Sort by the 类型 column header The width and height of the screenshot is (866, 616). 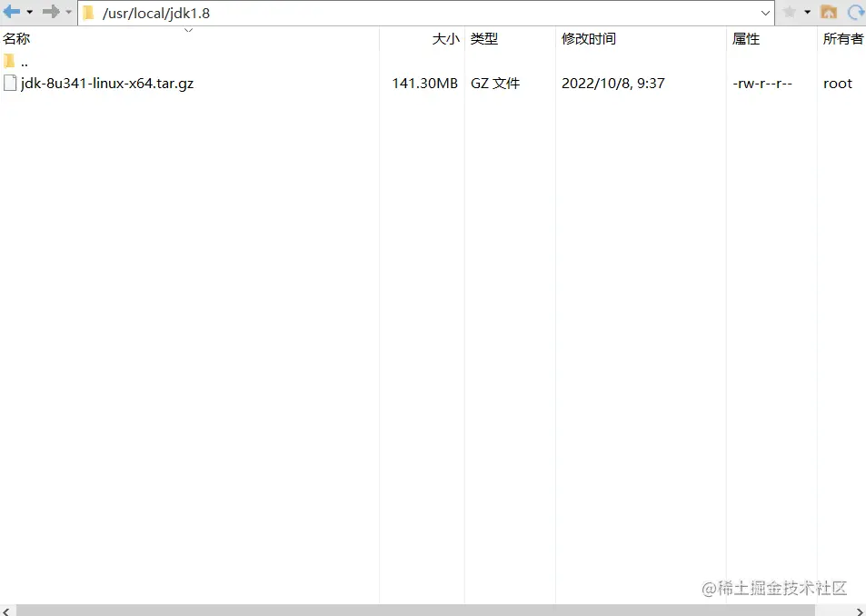(x=510, y=39)
